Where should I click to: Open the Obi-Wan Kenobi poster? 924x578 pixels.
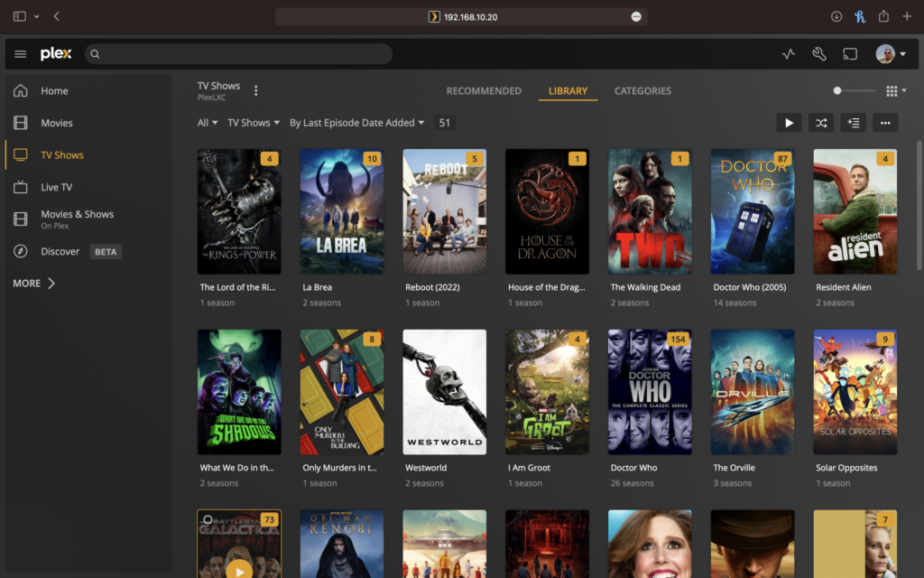(342, 544)
